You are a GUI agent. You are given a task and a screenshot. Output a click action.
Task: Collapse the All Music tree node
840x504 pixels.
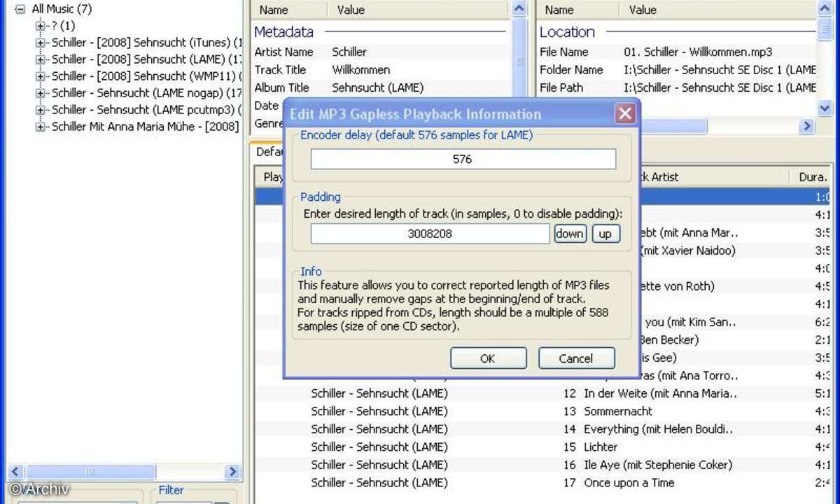click(x=20, y=9)
